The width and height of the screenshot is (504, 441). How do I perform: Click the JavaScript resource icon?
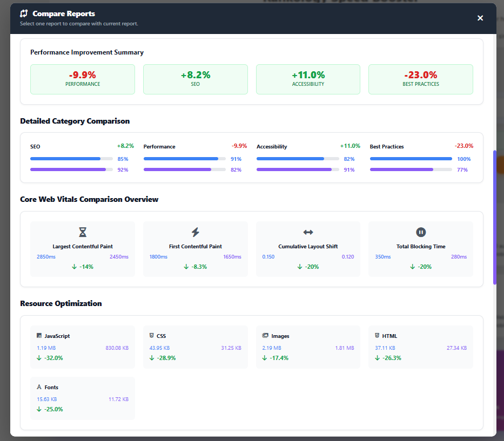click(x=39, y=336)
